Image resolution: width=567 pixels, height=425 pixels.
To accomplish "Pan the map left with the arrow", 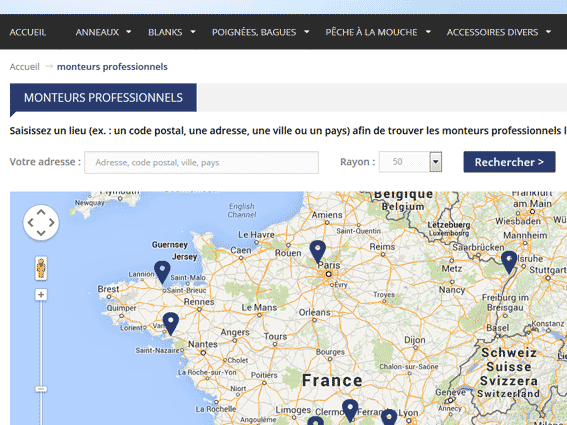I will click(31, 222).
